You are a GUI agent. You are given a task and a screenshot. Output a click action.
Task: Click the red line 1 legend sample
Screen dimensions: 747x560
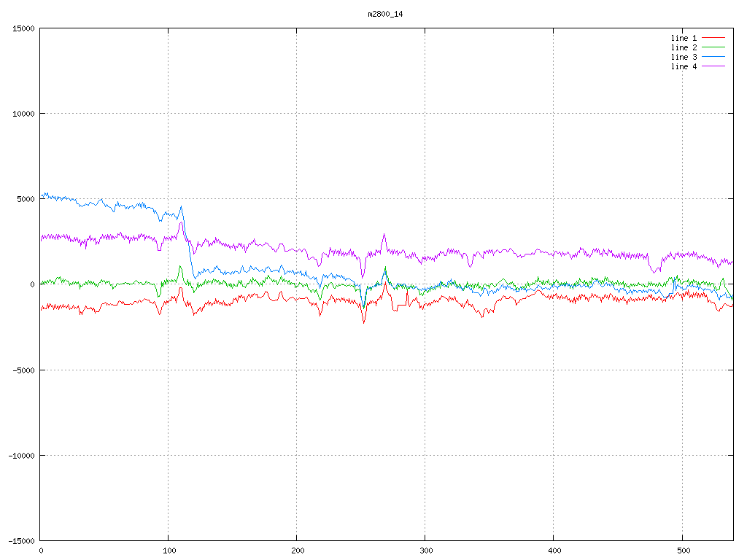coord(713,38)
